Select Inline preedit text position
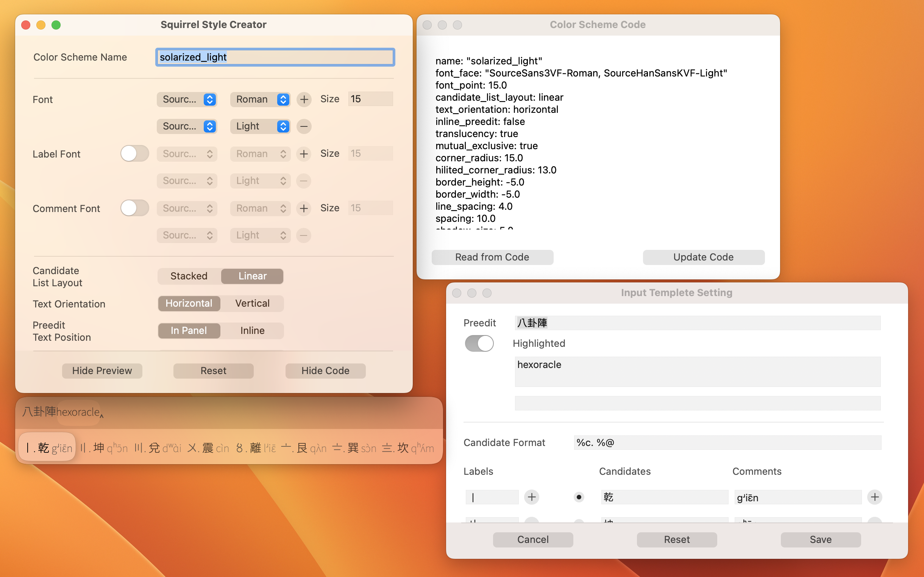 252,331
